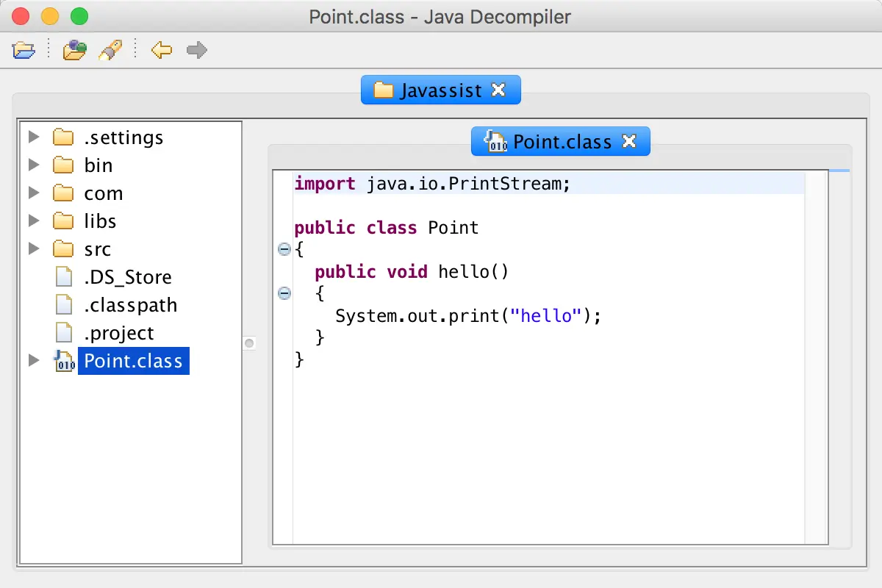882x588 pixels.
Task: Expand the src folder arrow
Action: point(33,249)
